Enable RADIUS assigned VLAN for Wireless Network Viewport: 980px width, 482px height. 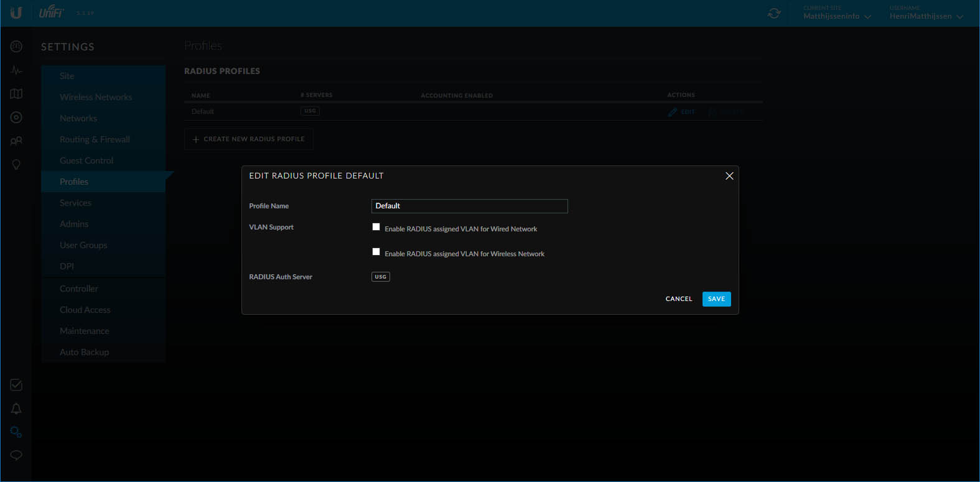[376, 252]
